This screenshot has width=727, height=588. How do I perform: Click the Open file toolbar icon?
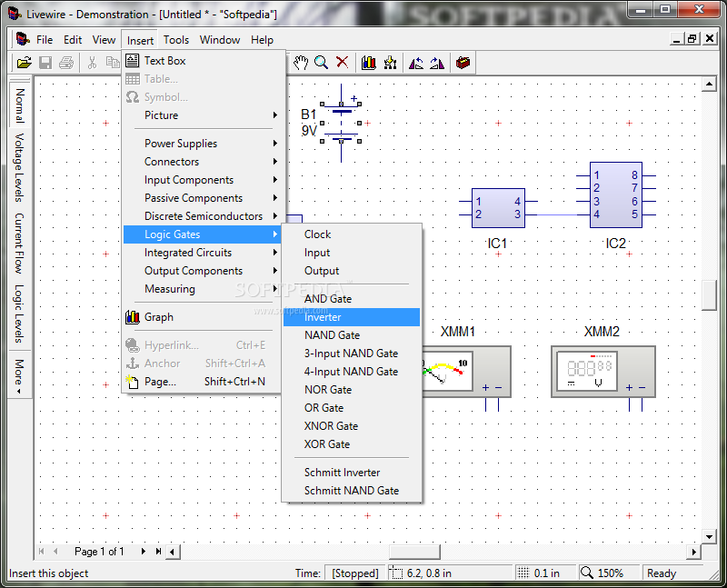[x=25, y=63]
